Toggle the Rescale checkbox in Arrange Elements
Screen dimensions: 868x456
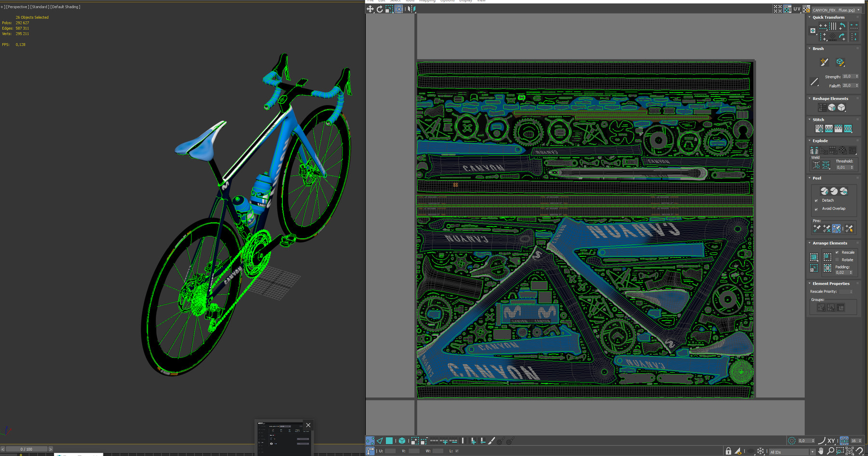(x=837, y=252)
